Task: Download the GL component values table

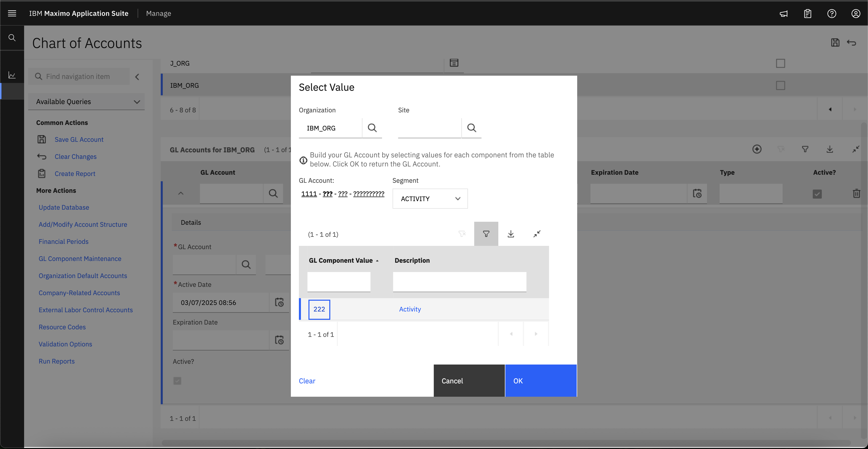Action: pyautogui.click(x=511, y=234)
